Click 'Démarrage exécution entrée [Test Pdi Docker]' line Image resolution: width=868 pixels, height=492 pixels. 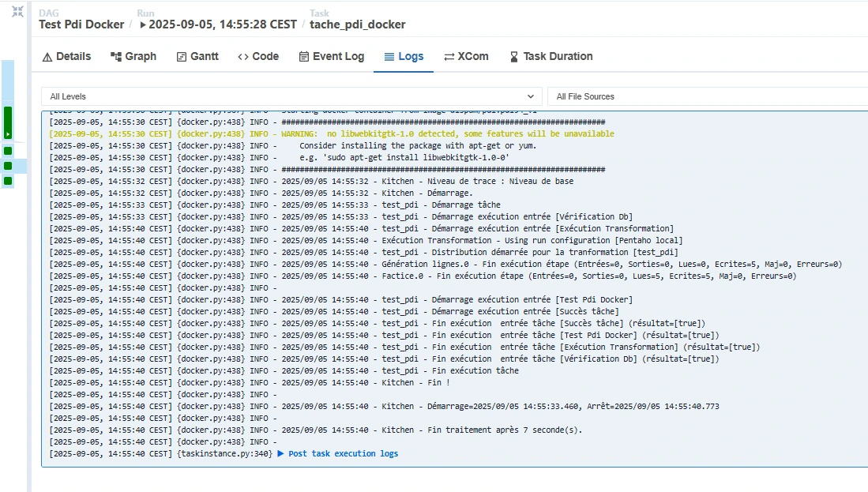340,299
